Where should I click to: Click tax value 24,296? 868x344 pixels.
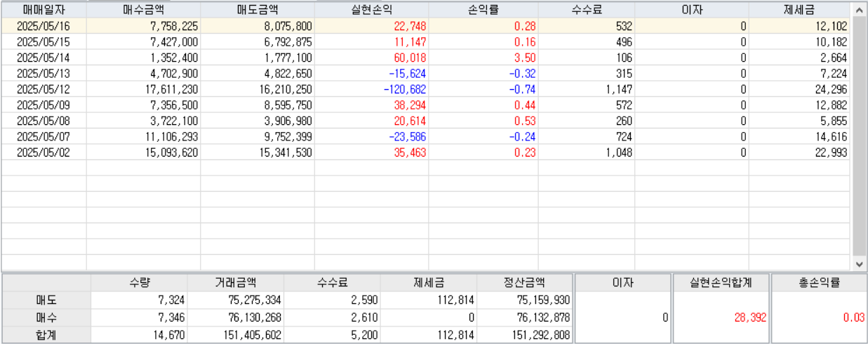[x=830, y=89]
